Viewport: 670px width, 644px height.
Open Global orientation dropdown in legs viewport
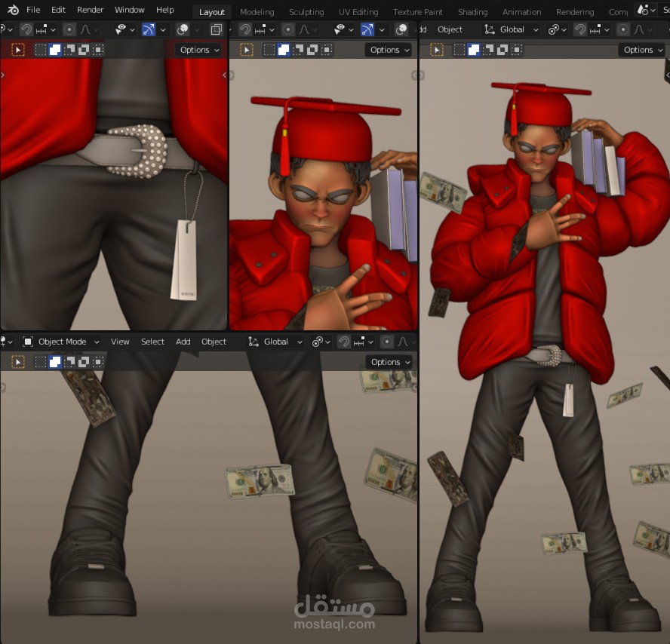tap(275, 342)
